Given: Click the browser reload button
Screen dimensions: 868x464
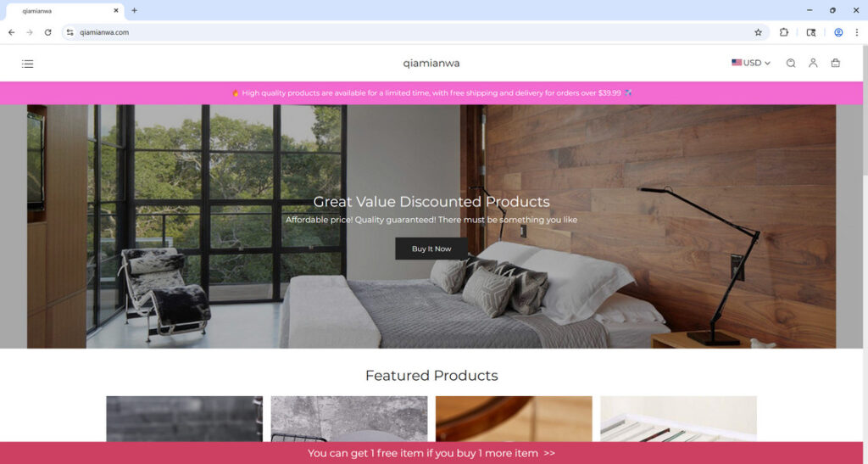Looking at the screenshot, I should [x=48, y=33].
